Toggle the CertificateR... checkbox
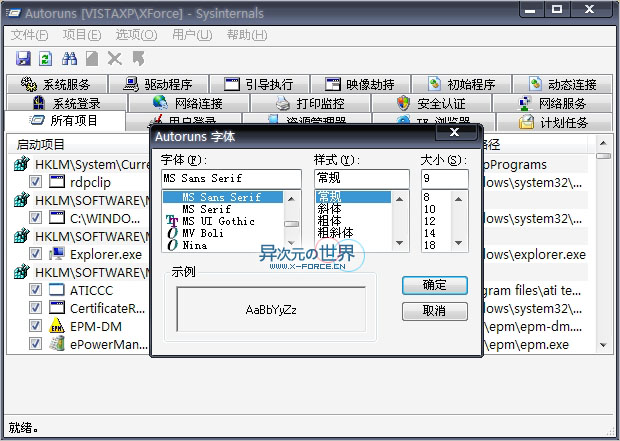620x441 pixels. tap(35, 308)
